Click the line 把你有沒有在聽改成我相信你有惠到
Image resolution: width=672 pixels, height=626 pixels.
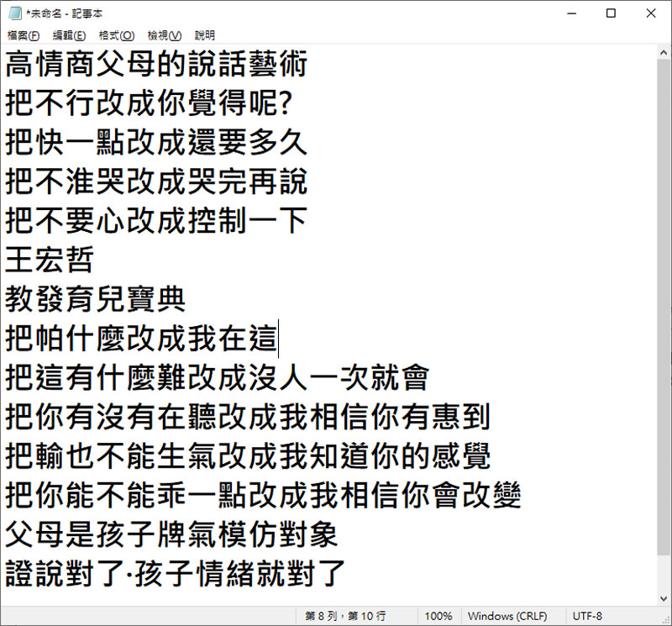point(248,417)
